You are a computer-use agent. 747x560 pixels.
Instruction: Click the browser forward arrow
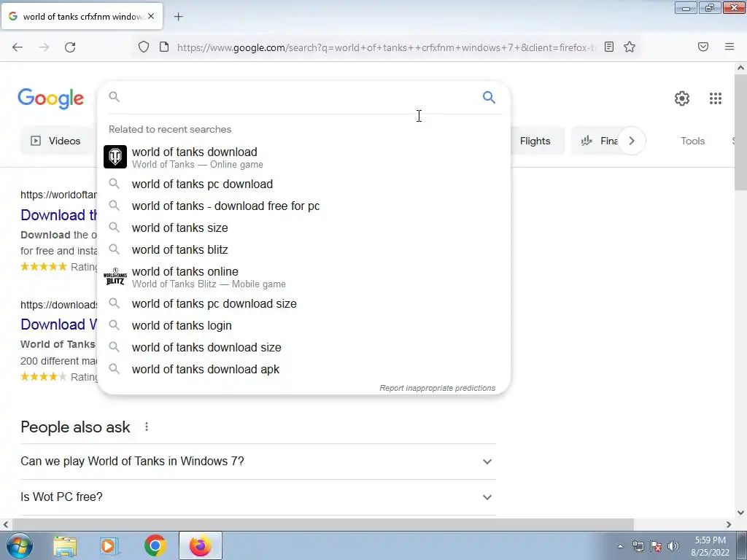click(44, 47)
